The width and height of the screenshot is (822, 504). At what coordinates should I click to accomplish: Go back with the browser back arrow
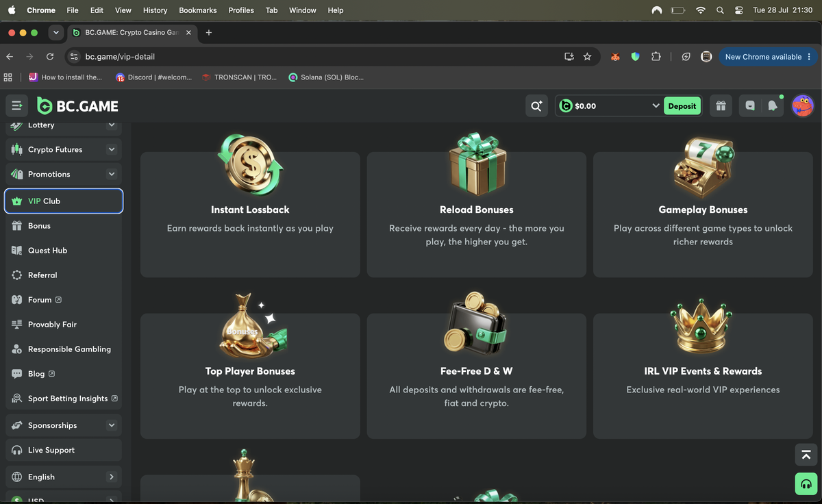(x=10, y=57)
